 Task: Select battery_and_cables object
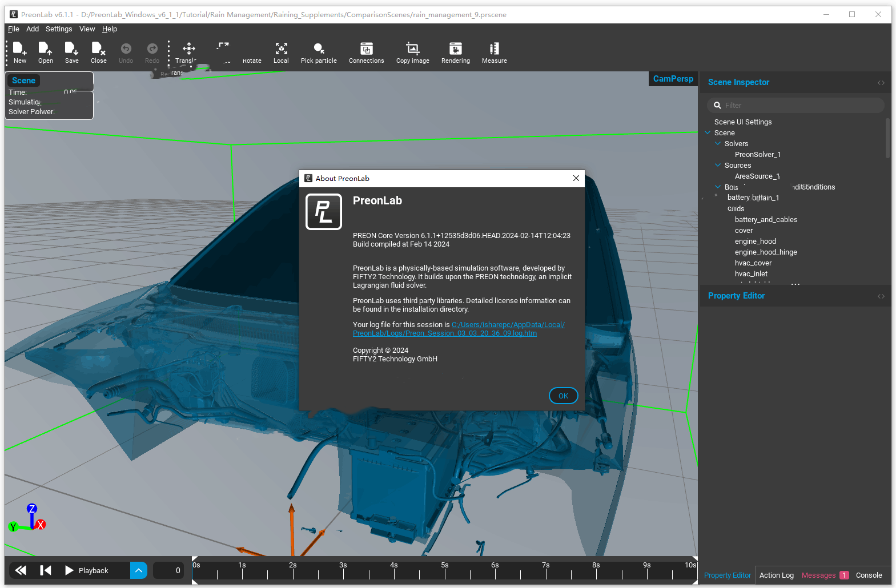766,220
